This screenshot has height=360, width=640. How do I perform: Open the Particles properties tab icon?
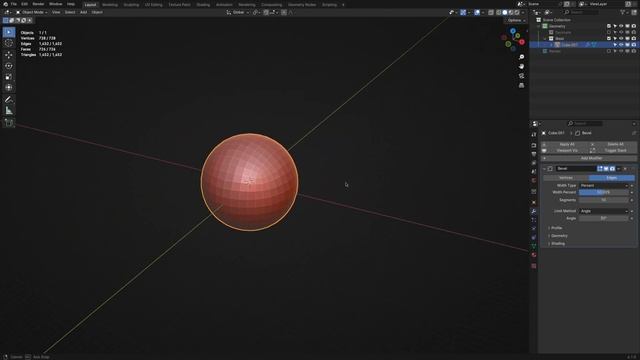pos(533,220)
